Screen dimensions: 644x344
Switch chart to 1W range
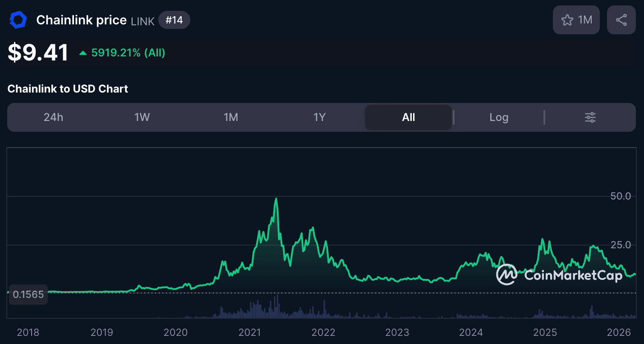pyautogui.click(x=142, y=117)
